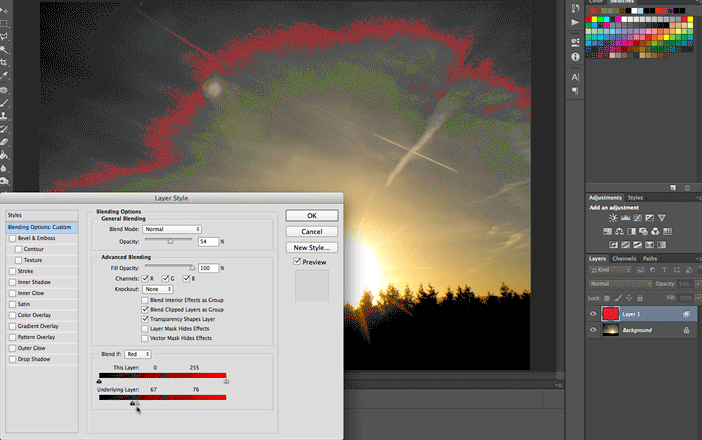Open the Blend Mode dropdown in Layer Style
Viewport: 702px width, 440px height.
172,229
